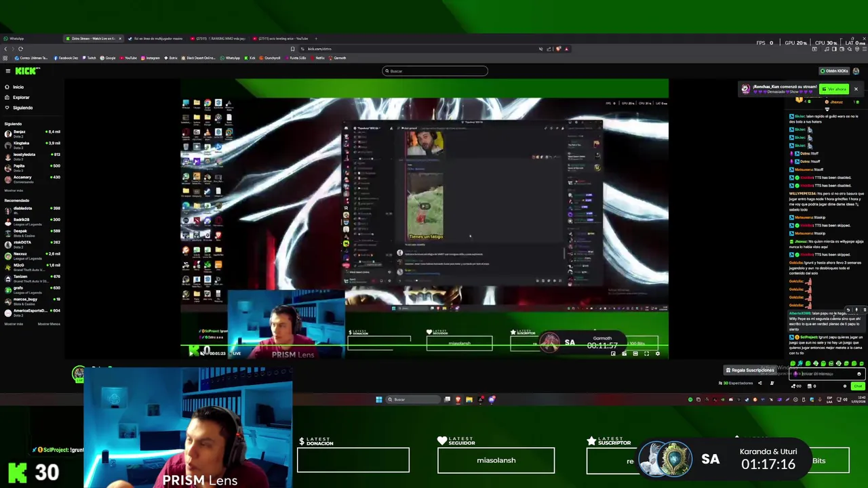Image resolution: width=868 pixels, height=488 pixels.
Task: Send message with green Chat button
Action: coord(858,386)
